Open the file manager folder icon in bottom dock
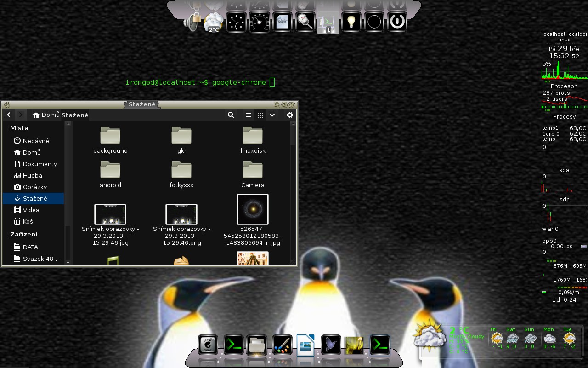The image size is (588, 368). [x=257, y=345]
